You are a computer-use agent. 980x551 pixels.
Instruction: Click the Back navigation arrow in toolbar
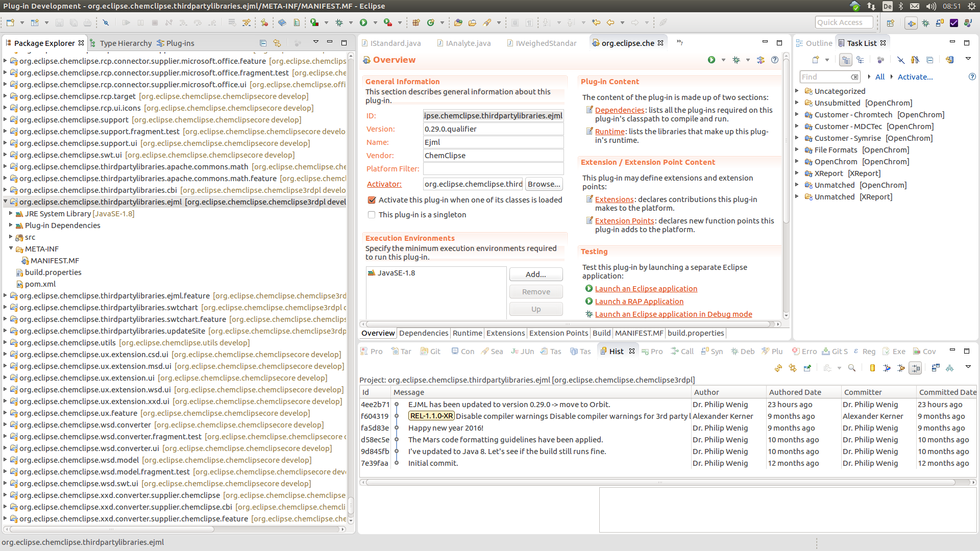click(x=610, y=22)
